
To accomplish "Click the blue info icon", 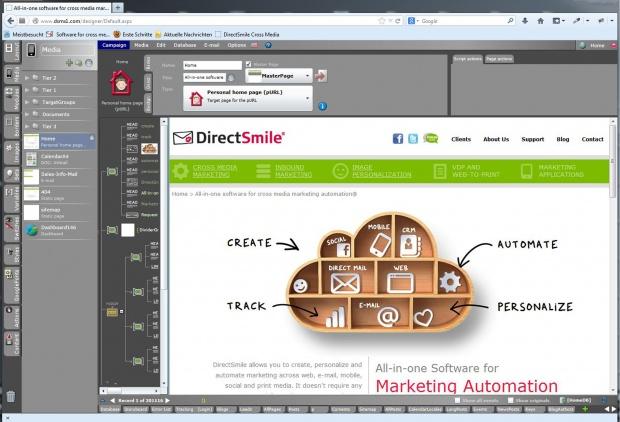I will [x=323, y=106].
